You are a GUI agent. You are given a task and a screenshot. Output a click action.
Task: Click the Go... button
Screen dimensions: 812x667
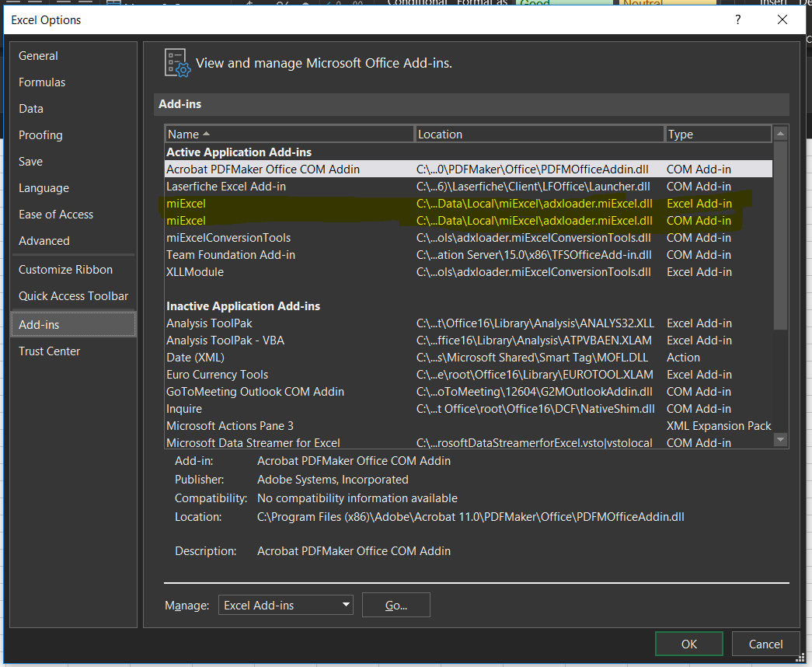(396, 606)
